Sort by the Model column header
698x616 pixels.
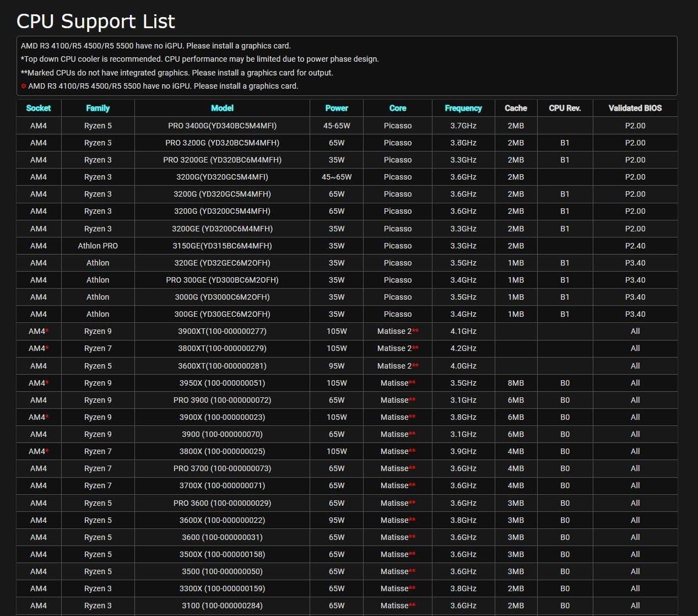222,108
